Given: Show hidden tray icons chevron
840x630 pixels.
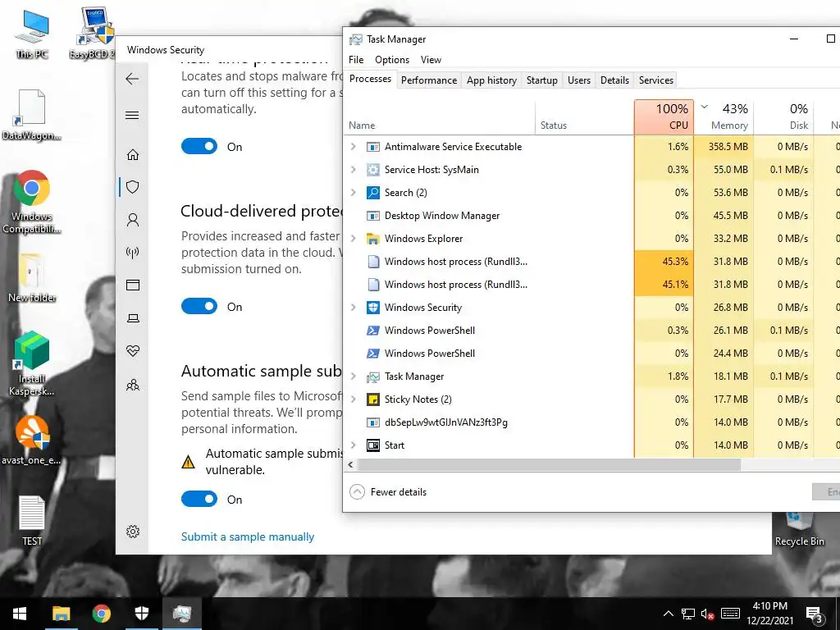Looking at the screenshot, I should click(668, 614).
